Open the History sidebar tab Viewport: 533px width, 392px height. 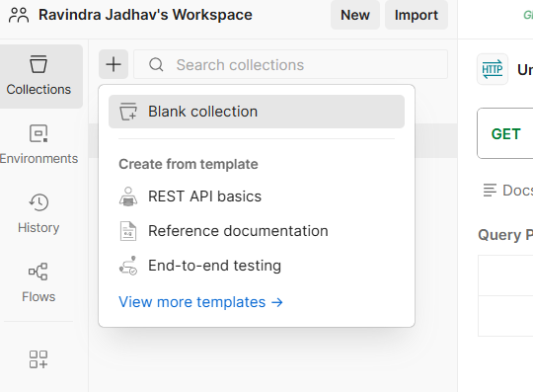click(x=38, y=214)
